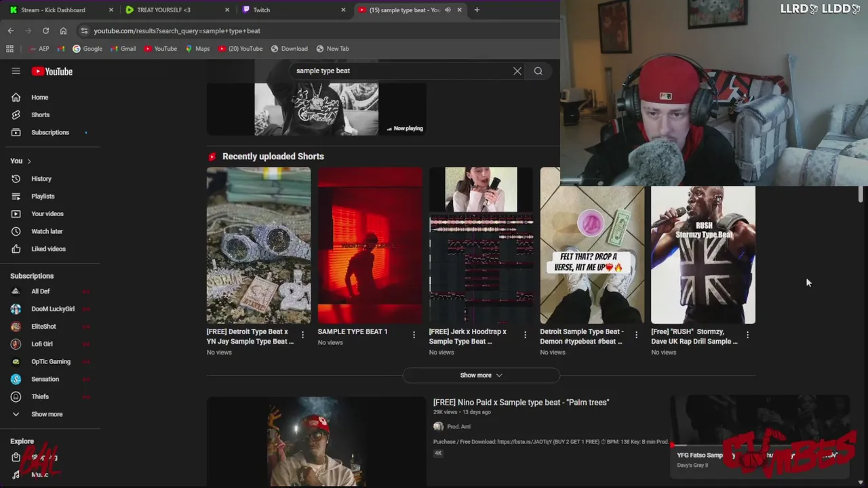
Task: Open '[Free] RUSH Stormzy, Dave UK Rap Drill' title
Action: click(694, 336)
